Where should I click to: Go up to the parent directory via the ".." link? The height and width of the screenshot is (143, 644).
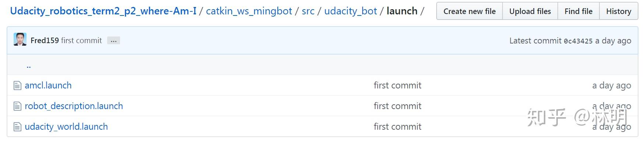coord(29,66)
